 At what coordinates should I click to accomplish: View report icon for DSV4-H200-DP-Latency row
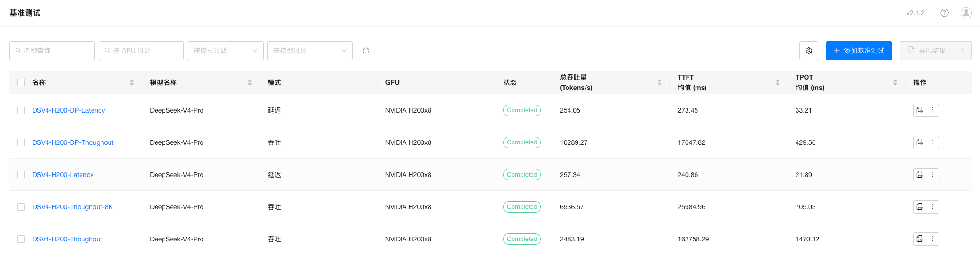click(x=919, y=110)
